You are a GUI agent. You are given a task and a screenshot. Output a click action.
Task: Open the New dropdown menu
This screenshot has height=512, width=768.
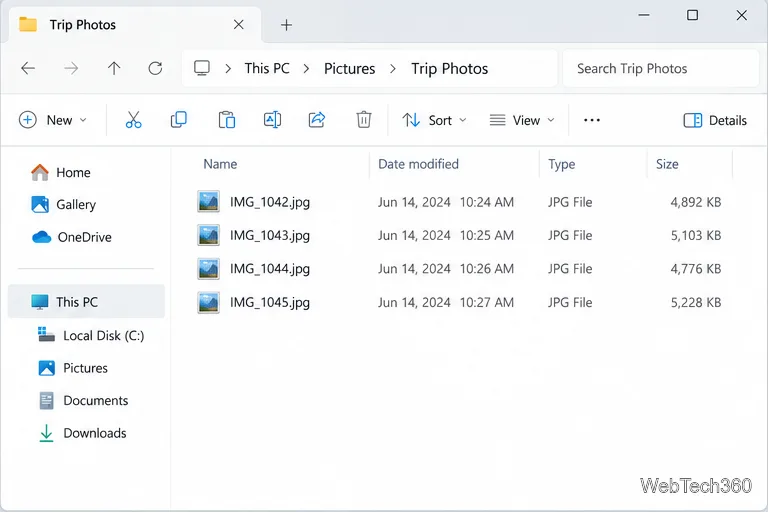pos(53,120)
